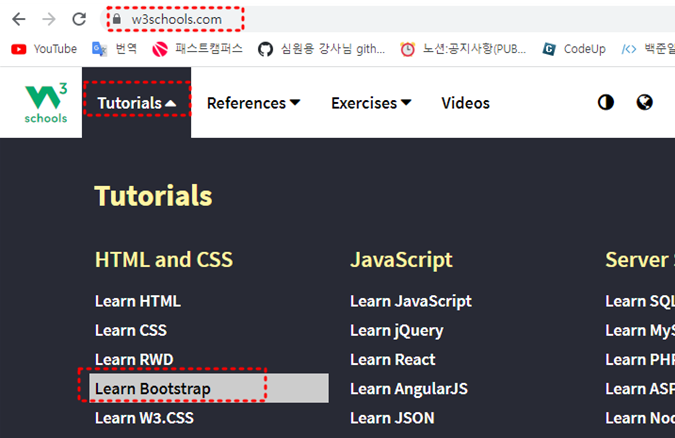Toggle dark mode contrast icon
This screenshot has width=675, height=438.
(x=606, y=103)
